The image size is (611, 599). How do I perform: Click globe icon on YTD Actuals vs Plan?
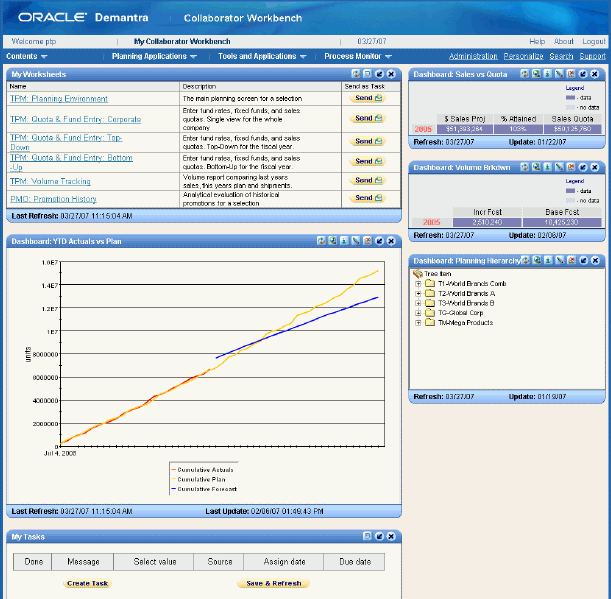pos(333,241)
